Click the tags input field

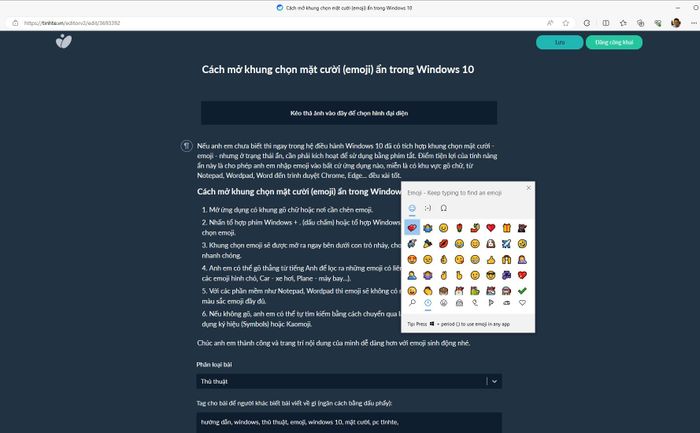pyautogui.click(x=349, y=422)
